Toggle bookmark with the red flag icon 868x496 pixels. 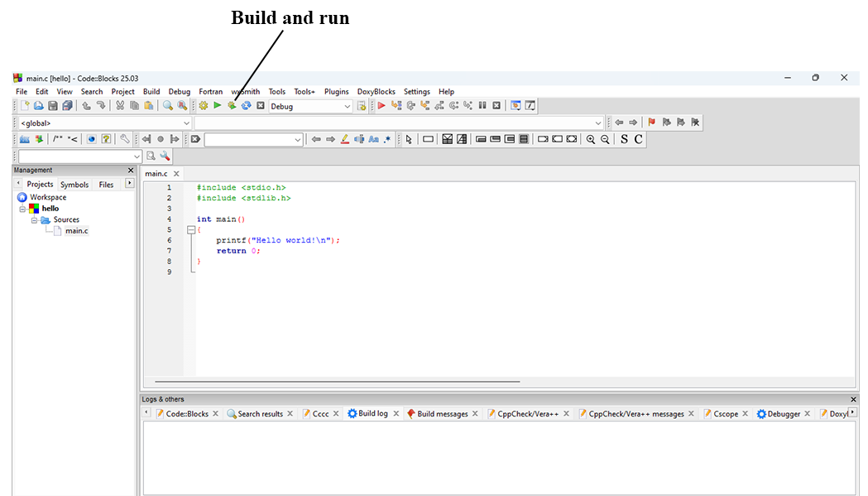coord(651,123)
